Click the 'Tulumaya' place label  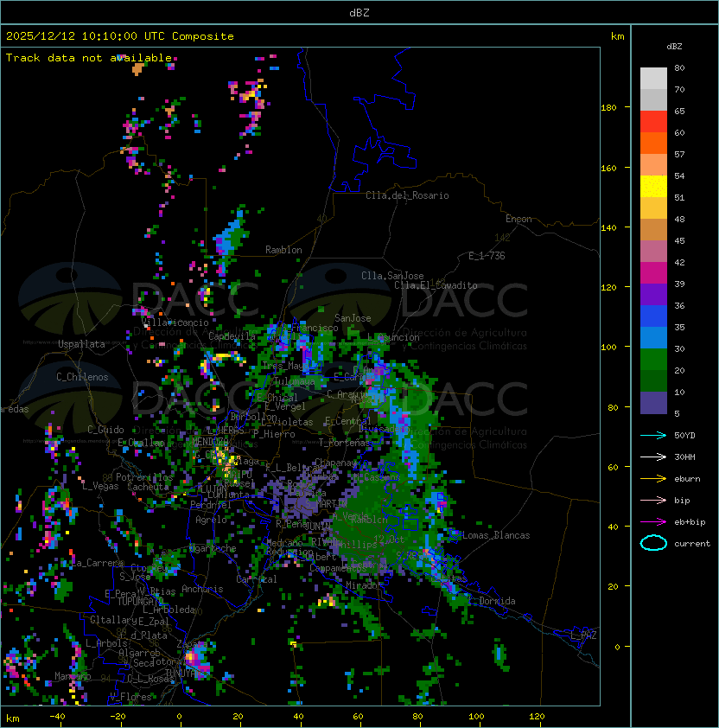click(x=295, y=381)
